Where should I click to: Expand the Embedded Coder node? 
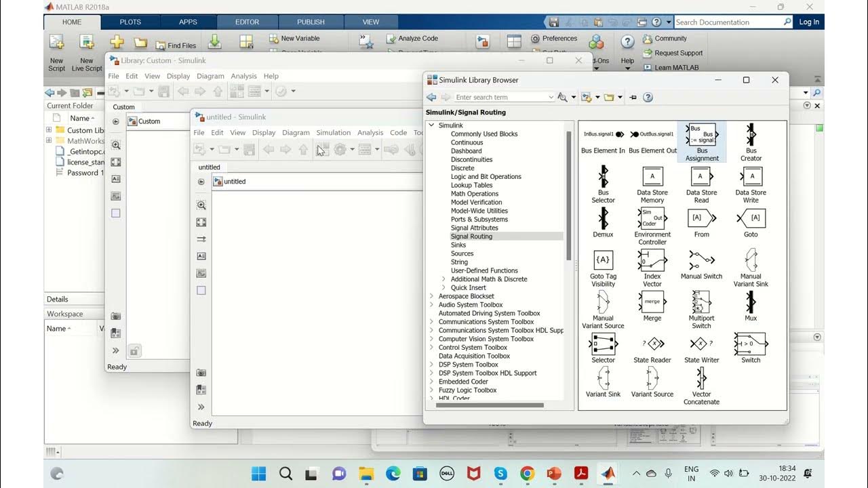point(432,382)
